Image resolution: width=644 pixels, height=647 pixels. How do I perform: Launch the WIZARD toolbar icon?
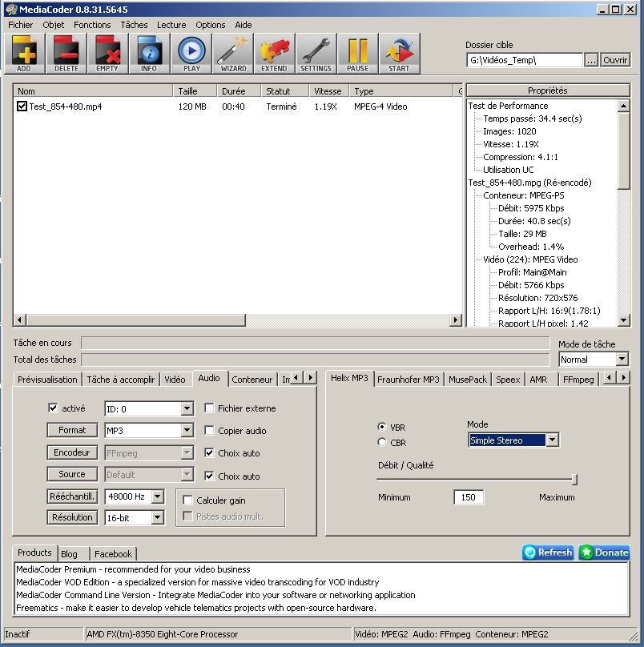(233, 53)
